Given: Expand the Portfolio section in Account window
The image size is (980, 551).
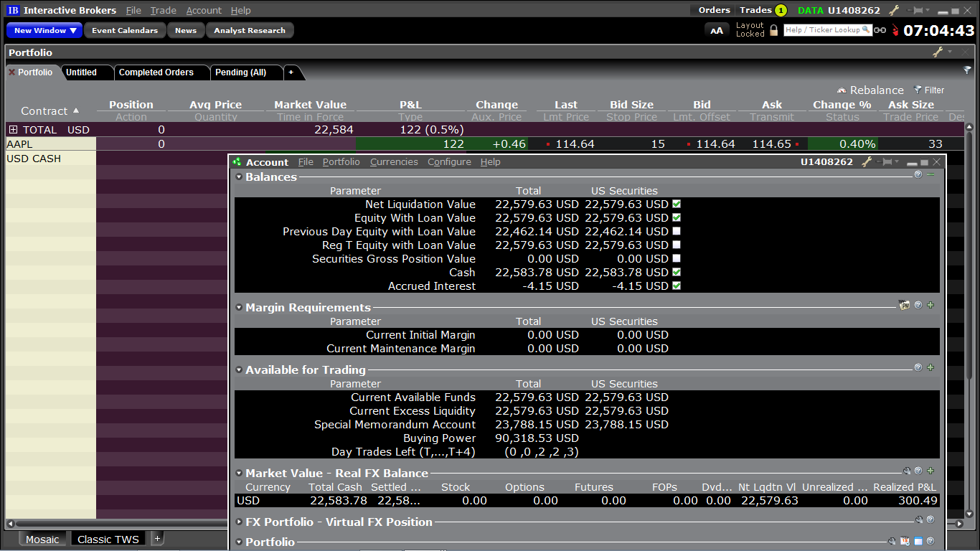Looking at the screenshot, I should coord(240,542).
